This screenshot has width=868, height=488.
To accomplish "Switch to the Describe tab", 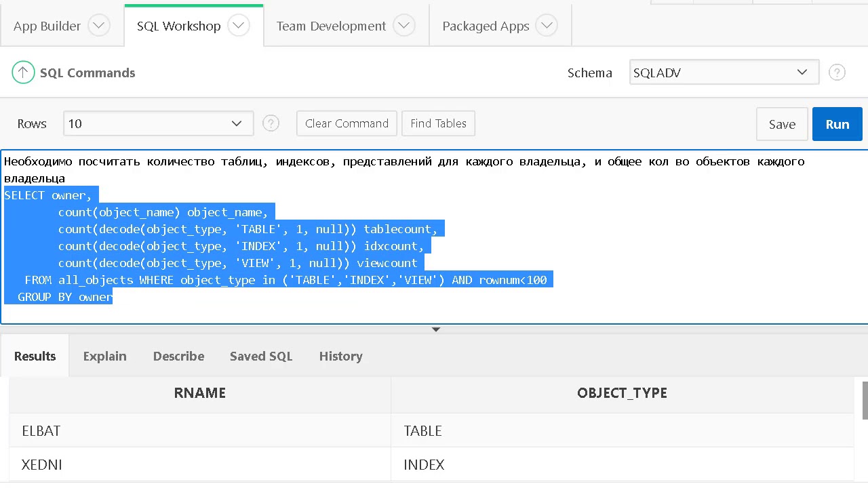I will coord(178,356).
